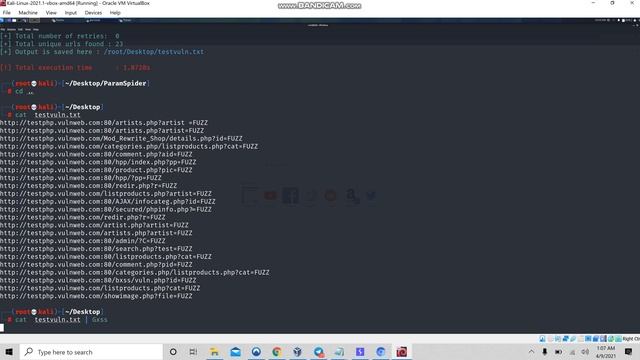The image size is (640, 360).
Task: Click the Right Ctrl host key indicator
Action: [631, 339]
